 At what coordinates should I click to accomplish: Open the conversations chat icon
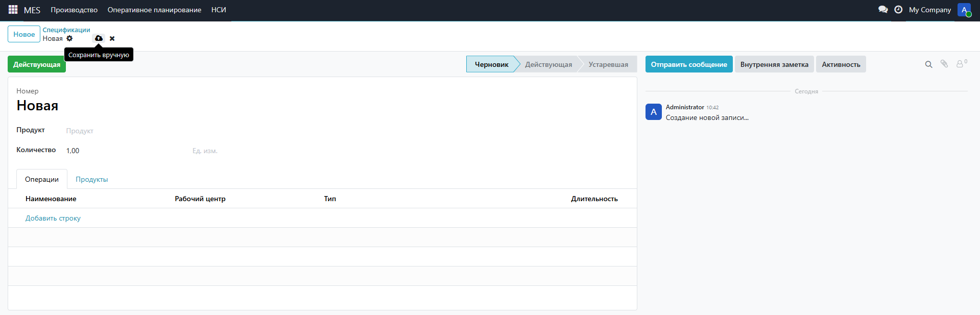[x=883, y=10]
